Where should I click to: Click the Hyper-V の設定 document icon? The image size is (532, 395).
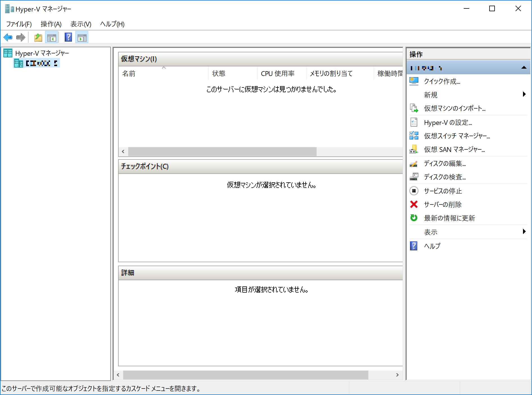click(x=414, y=122)
